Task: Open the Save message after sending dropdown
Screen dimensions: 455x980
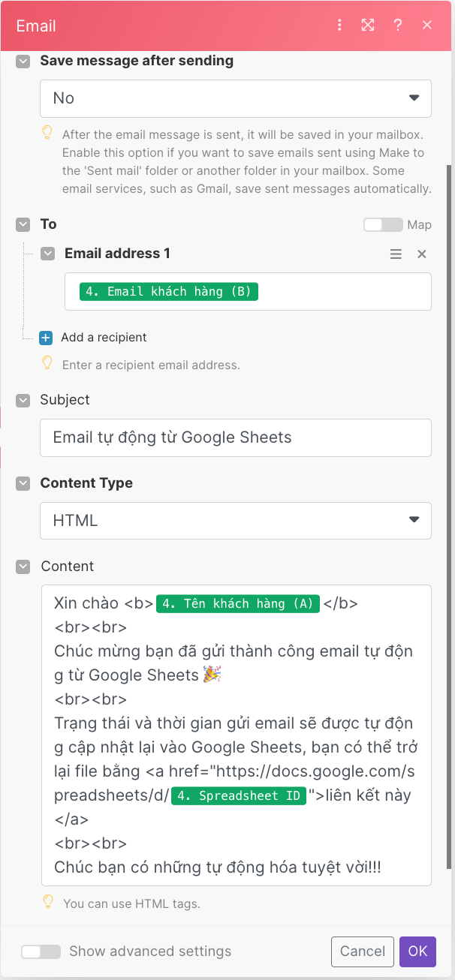Action: tap(236, 98)
